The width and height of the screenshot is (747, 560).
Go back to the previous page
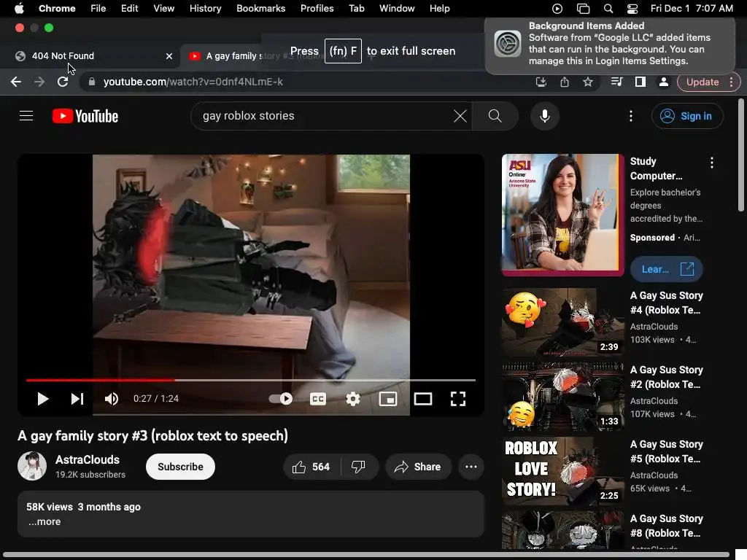(16, 82)
